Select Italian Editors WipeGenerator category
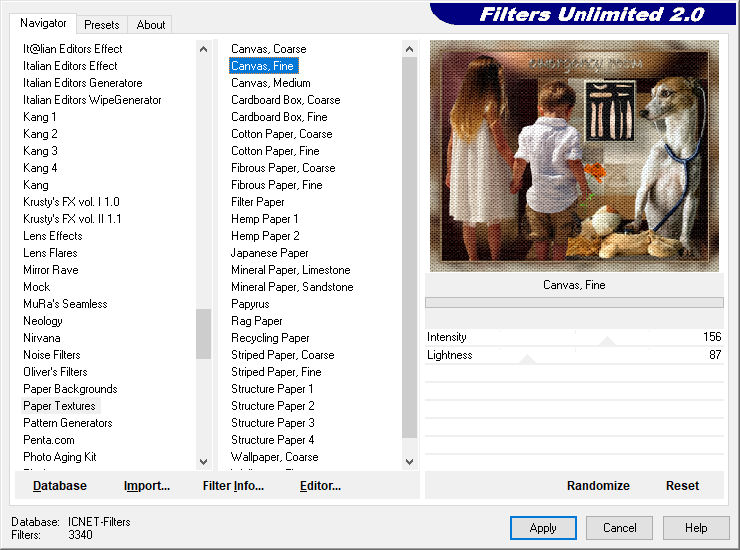740x550 pixels. tap(92, 100)
